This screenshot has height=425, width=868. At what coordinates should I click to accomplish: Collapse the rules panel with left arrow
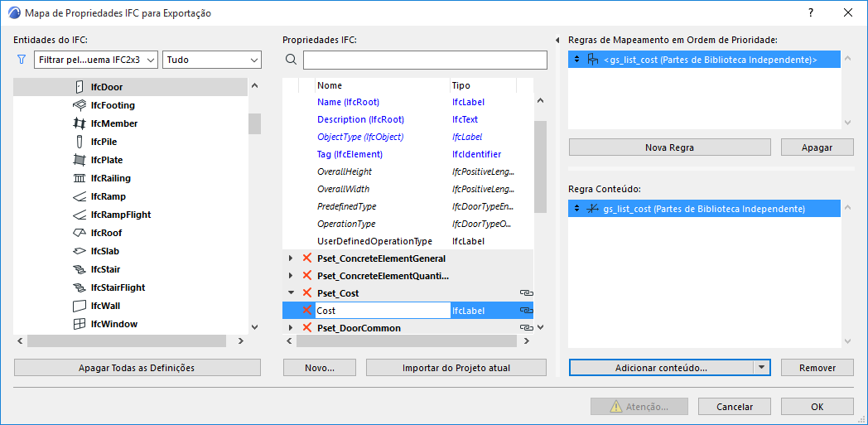[x=557, y=40]
